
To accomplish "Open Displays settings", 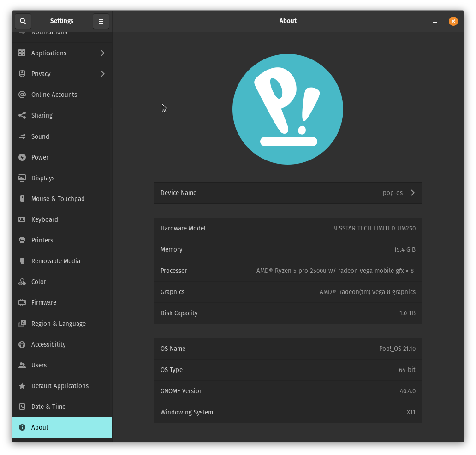I will pyautogui.click(x=62, y=178).
